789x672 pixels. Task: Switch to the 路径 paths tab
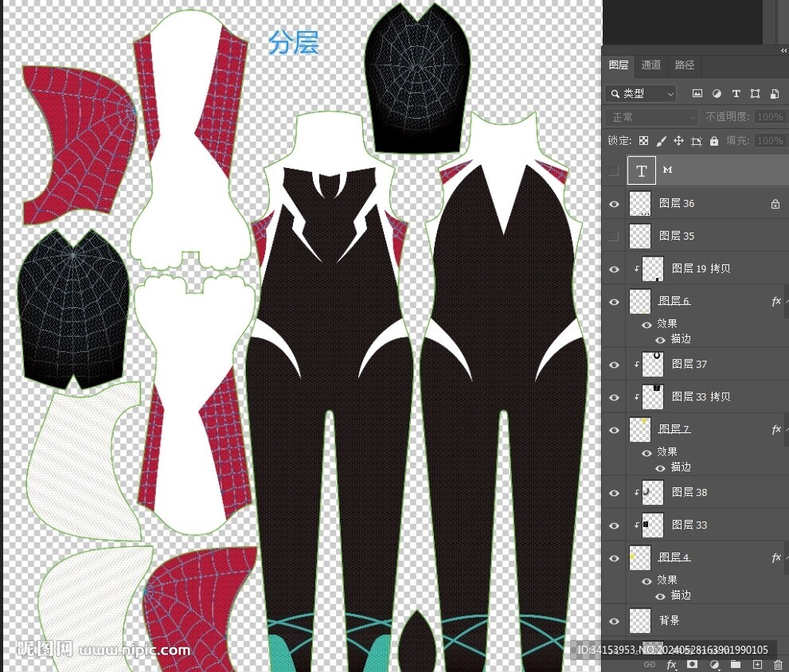tap(685, 65)
